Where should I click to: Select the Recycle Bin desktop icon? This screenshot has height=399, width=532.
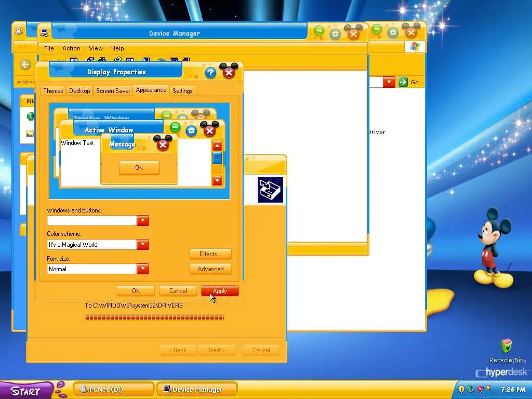tap(507, 351)
